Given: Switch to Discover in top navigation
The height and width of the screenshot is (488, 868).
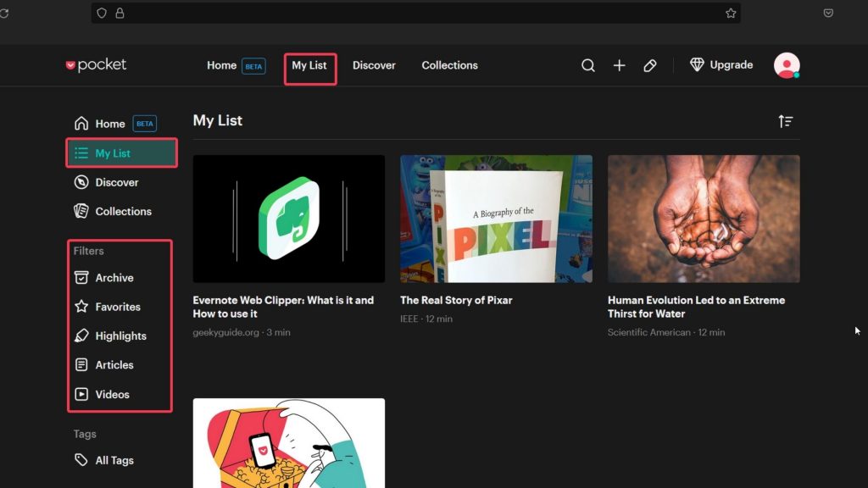Looking at the screenshot, I should tap(374, 65).
